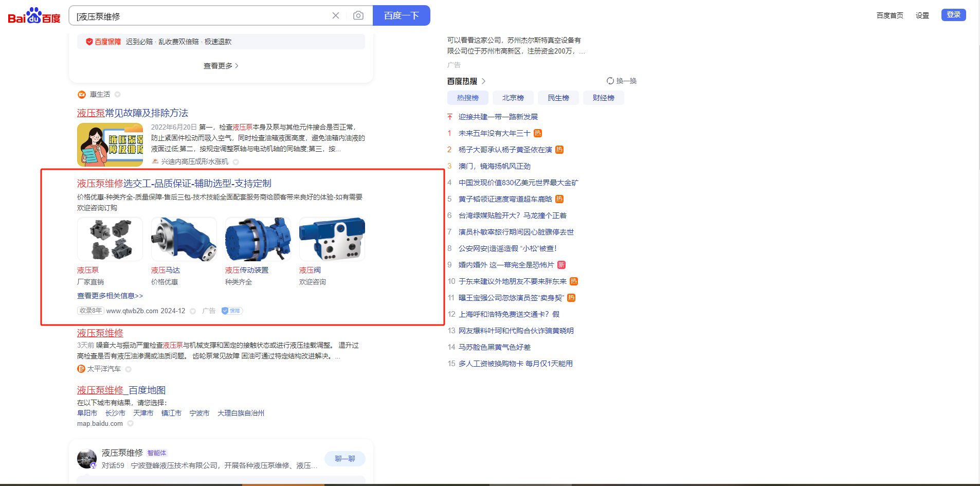Switch to 财经榜 tab
Image resolution: width=980 pixels, height=486 pixels.
coord(604,98)
